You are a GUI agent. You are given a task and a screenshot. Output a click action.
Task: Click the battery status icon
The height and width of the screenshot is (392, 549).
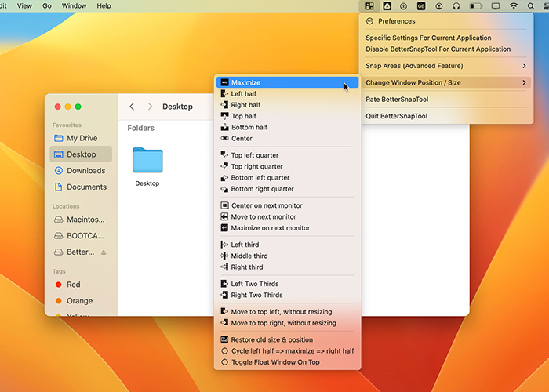click(x=476, y=6)
